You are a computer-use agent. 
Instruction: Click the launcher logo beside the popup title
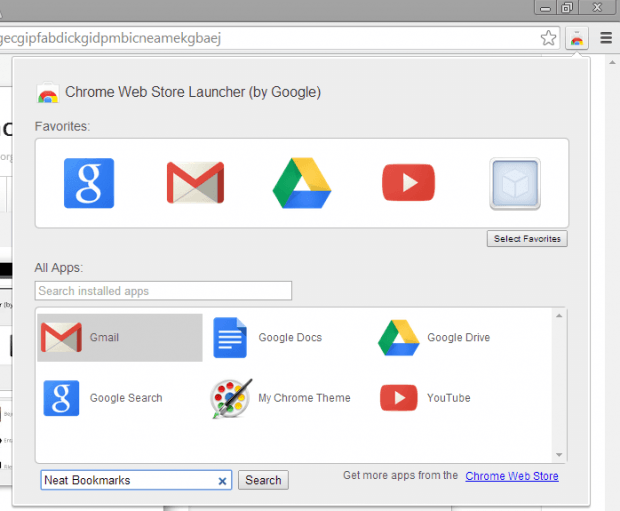pos(47,93)
